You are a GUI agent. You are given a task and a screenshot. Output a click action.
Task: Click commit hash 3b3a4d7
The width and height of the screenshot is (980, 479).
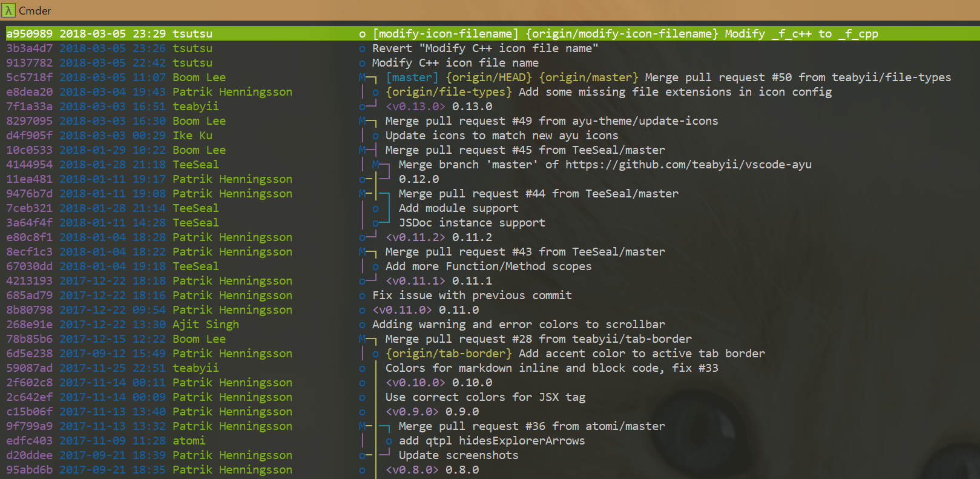pyautogui.click(x=29, y=48)
